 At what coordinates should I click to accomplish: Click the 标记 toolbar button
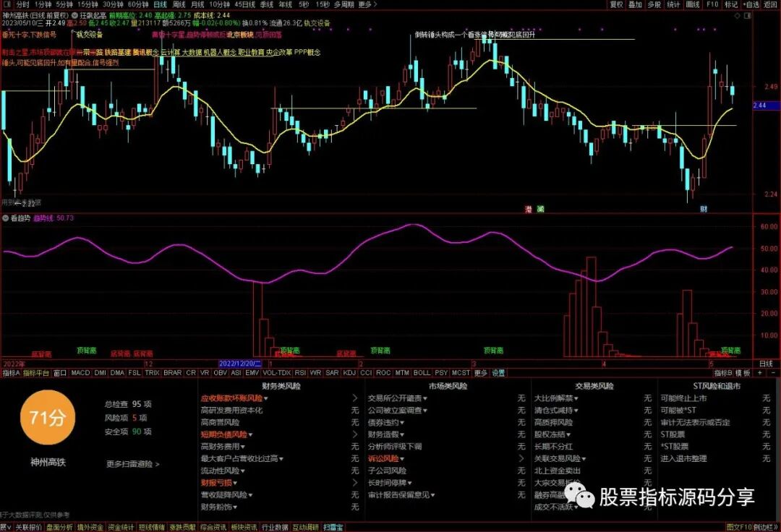tap(731, 4)
